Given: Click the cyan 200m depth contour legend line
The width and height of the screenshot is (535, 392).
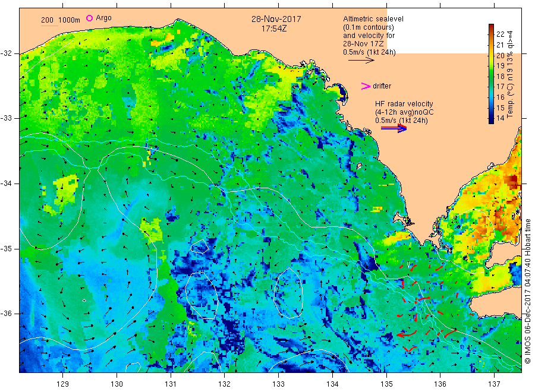Looking at the screenshot, I should [49, 25].
